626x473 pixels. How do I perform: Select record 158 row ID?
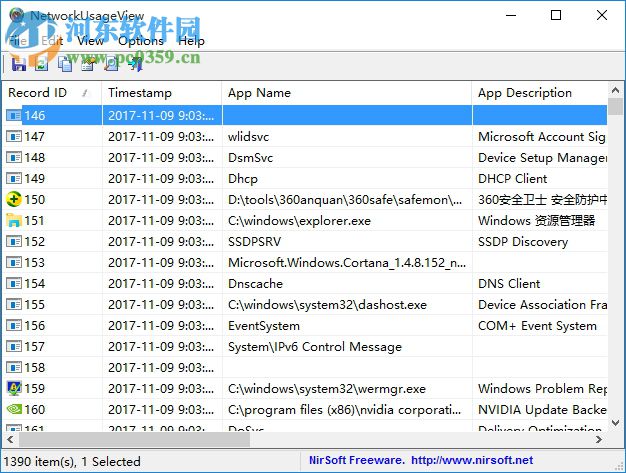(35, 368)
